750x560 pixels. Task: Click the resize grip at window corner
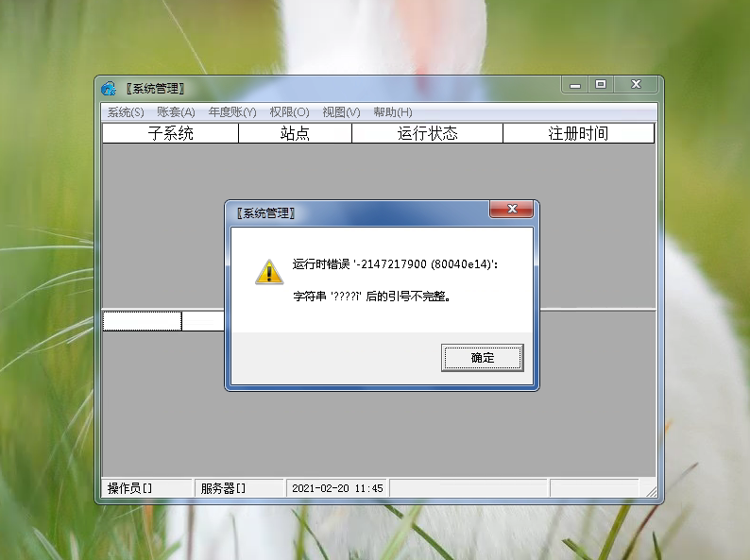pos(652,491)
